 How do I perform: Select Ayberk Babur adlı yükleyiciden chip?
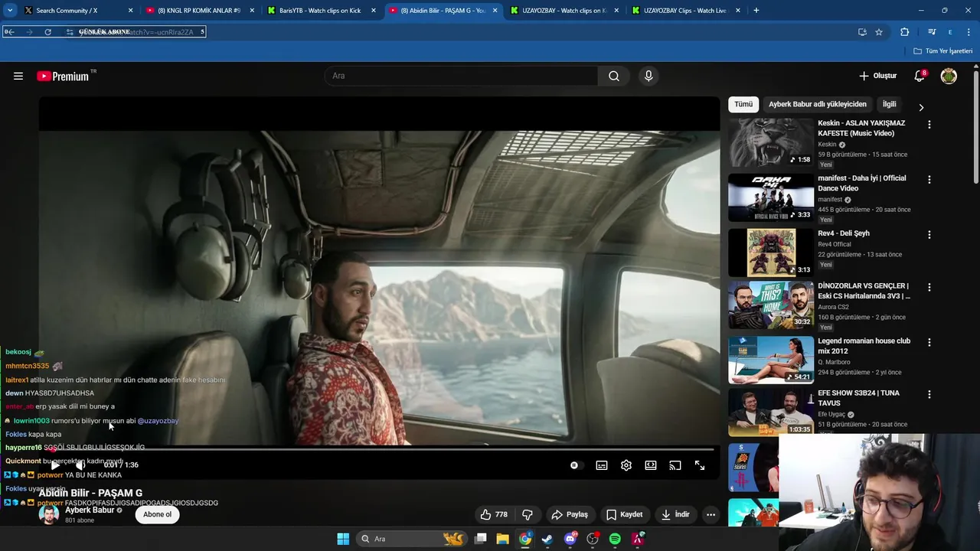click(818, 104)
